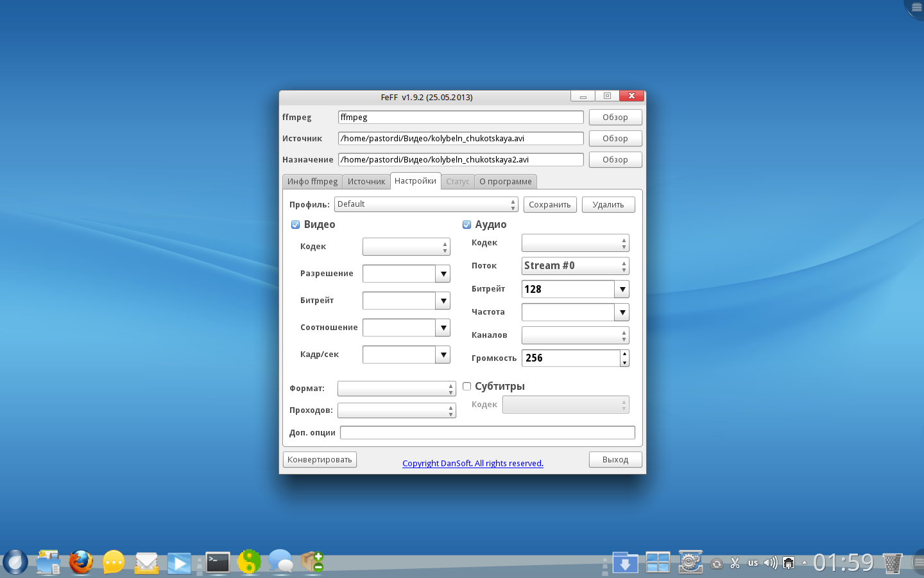This screenshot has width=924, height=578.
Task: Open the О программе tab
Action: [x=505, y=182]
